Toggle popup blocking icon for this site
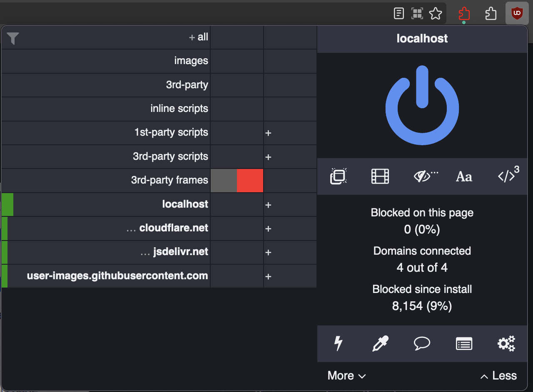The width and height of the screenshot is (533, 392). (338, 176)
